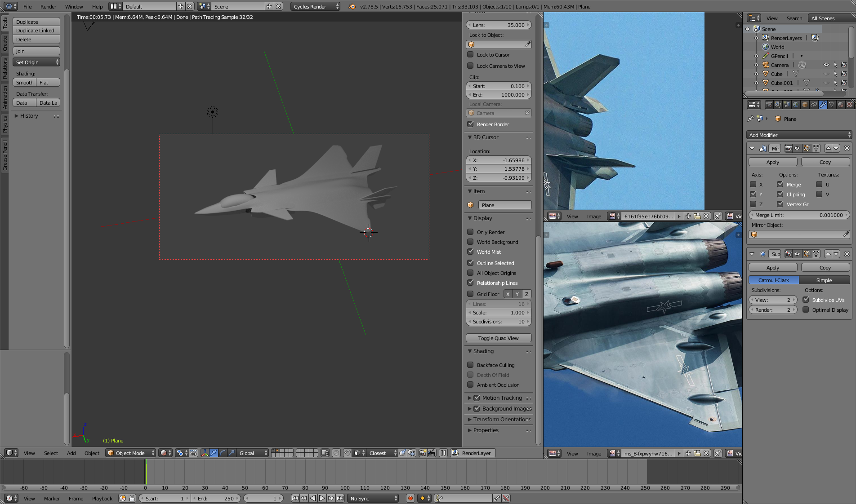
Task: Enable the Only Render checkbox
Action: (x=470, y=232)
